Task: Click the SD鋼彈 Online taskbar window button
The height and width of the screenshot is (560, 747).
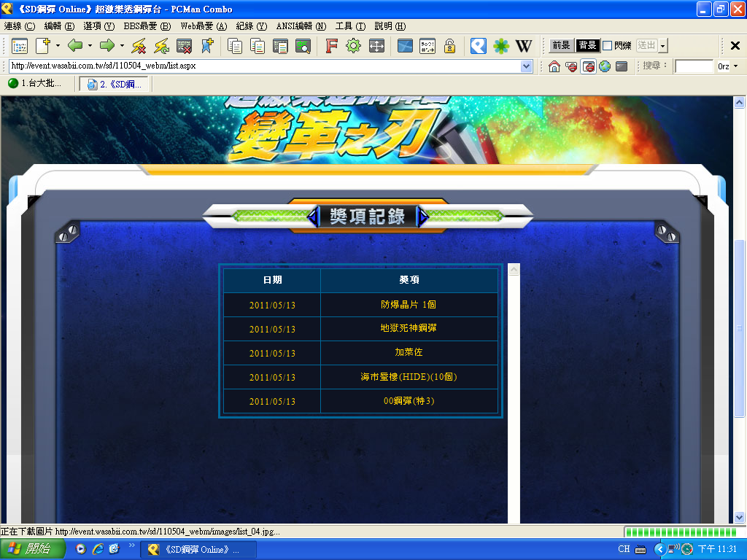Action: [198, 550]
